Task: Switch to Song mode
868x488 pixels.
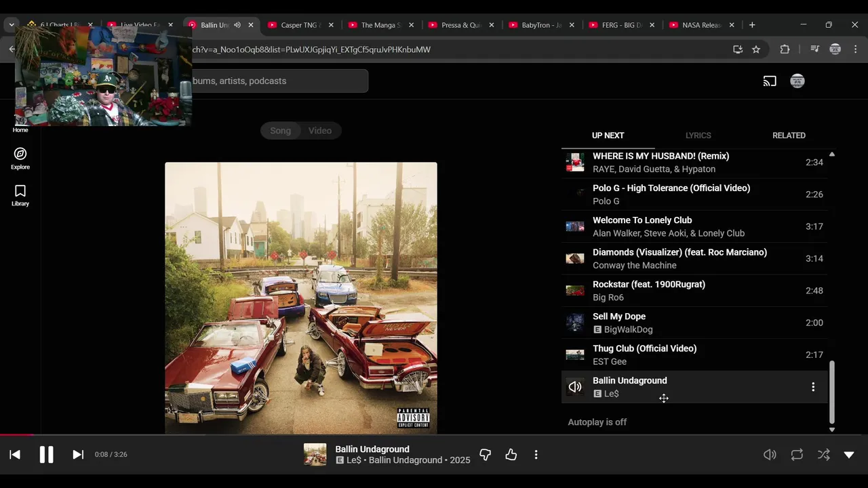Action: point(281,131)
